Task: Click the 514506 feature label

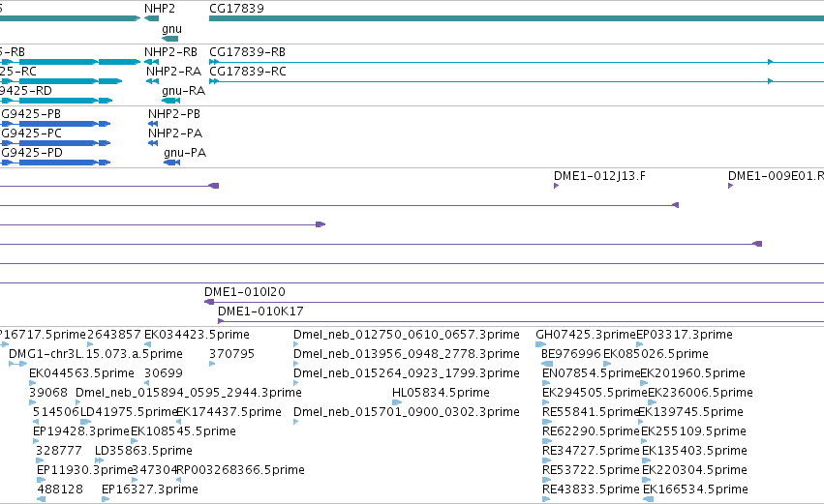Action: point(56,412)
